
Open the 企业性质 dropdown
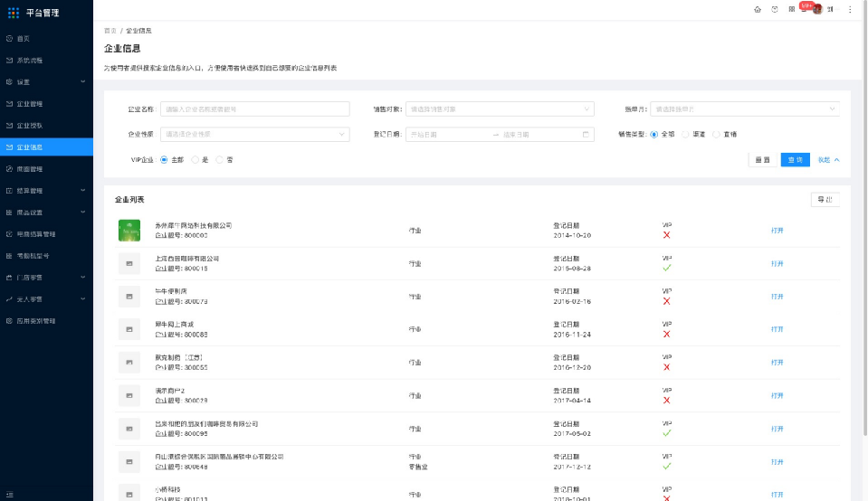(254, 135)
